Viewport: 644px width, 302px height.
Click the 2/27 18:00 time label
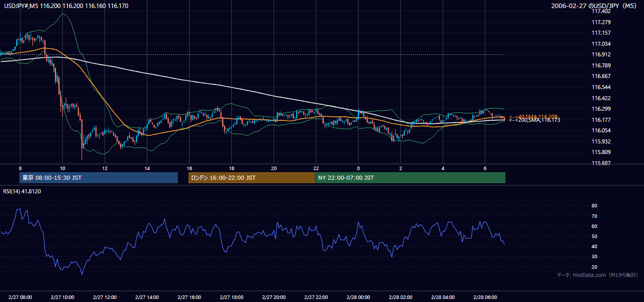[232, 297]
